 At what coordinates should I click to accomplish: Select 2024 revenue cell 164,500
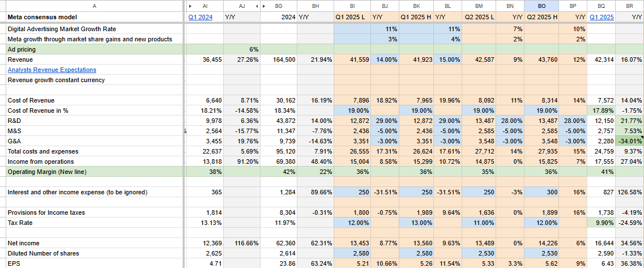tap(279, 59)
